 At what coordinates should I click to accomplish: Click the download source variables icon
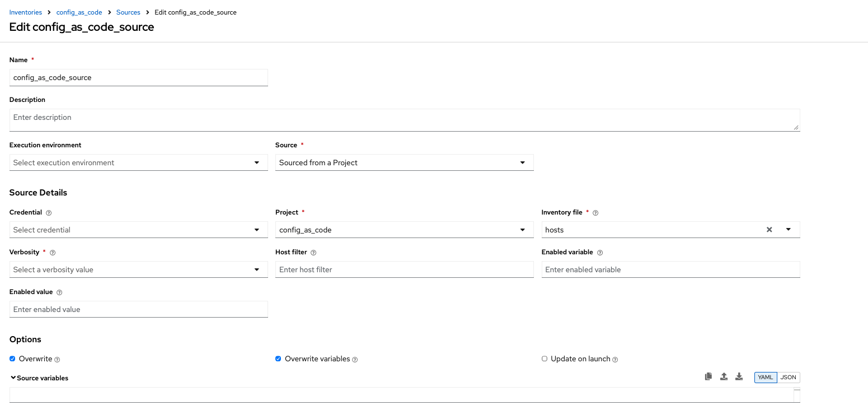click(x=739, y=377)
